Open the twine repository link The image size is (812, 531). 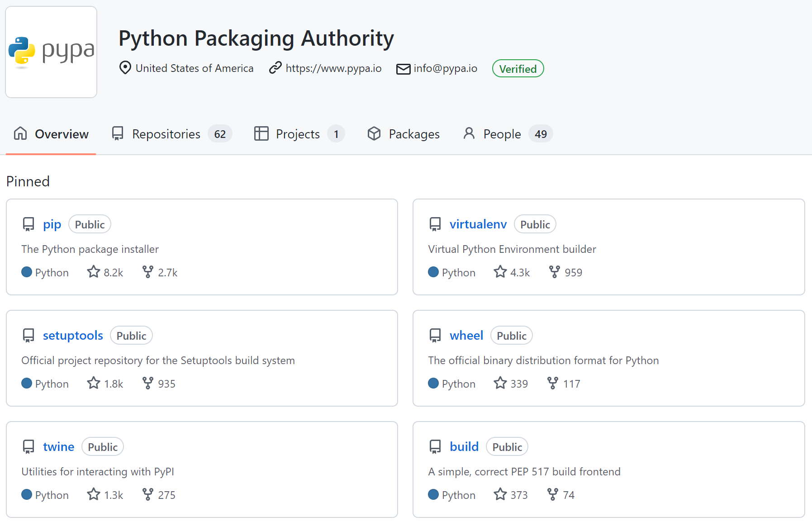click(59, 447)
